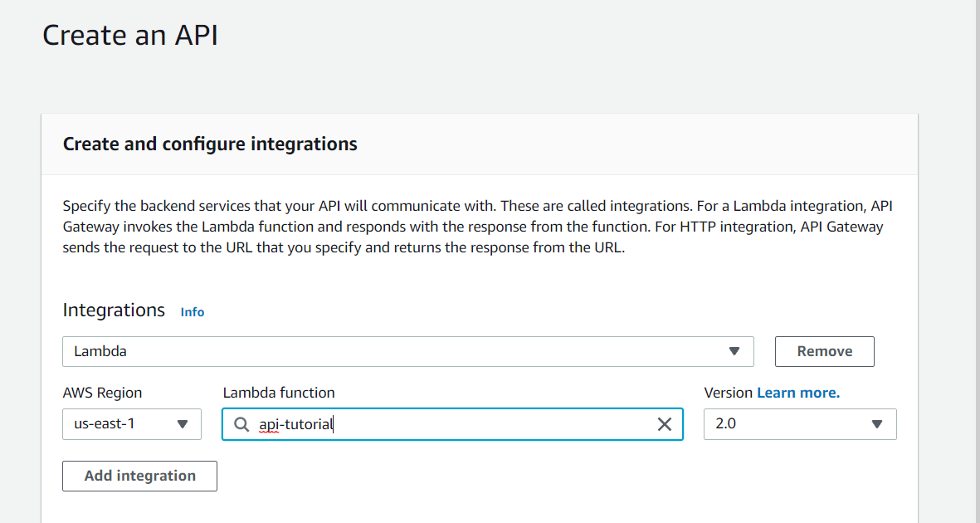Image resolution: width=980 pixels, height=523 pixels.
Task: Click the magnifier icon in Lambda function field
Action: click(241, 424)
